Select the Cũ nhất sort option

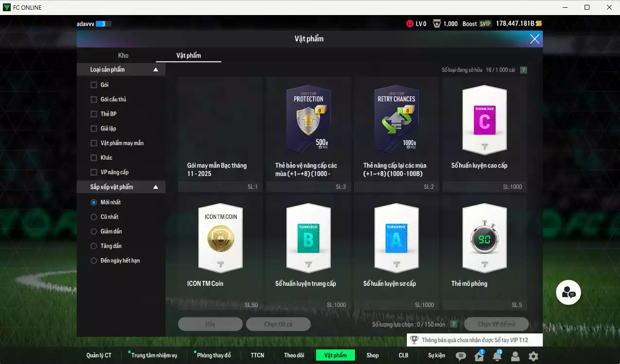(94, 217)
